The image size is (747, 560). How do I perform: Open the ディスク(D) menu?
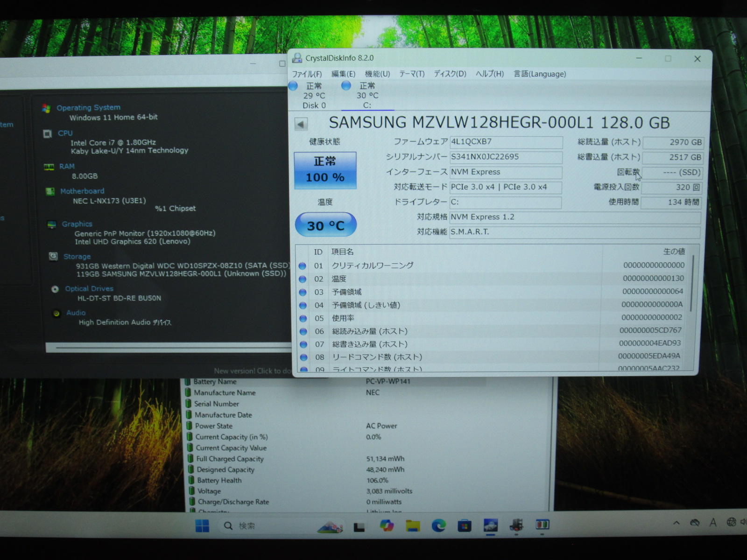coord(450,74)
